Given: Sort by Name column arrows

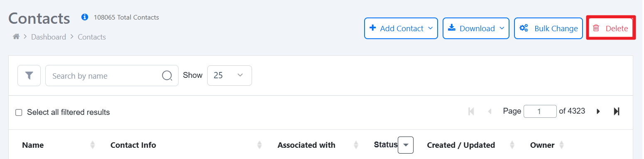Looking at the screenshot, I should [93, 145].
